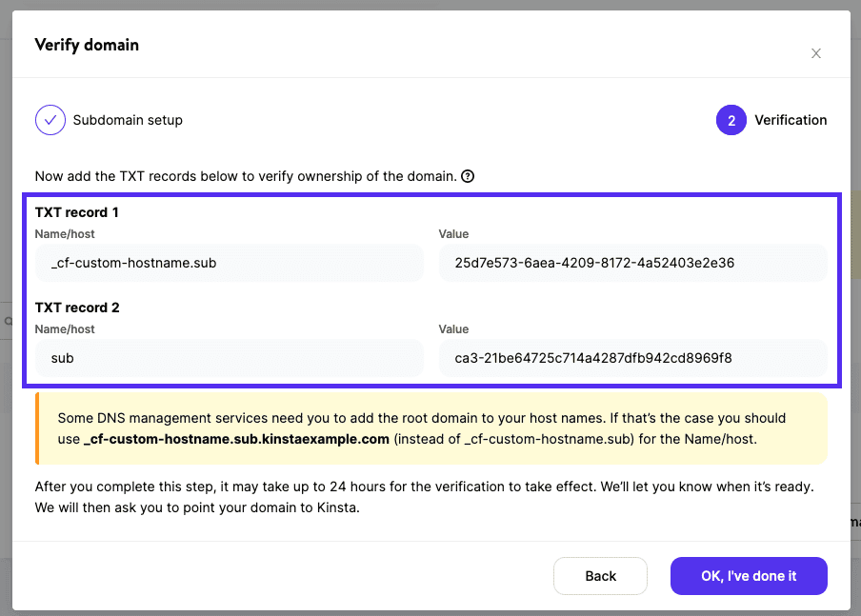This screenshot has width=861, height=616.
Task: Dismiss the Verify domain dialog with the X
Action: [x=816, y=53]
